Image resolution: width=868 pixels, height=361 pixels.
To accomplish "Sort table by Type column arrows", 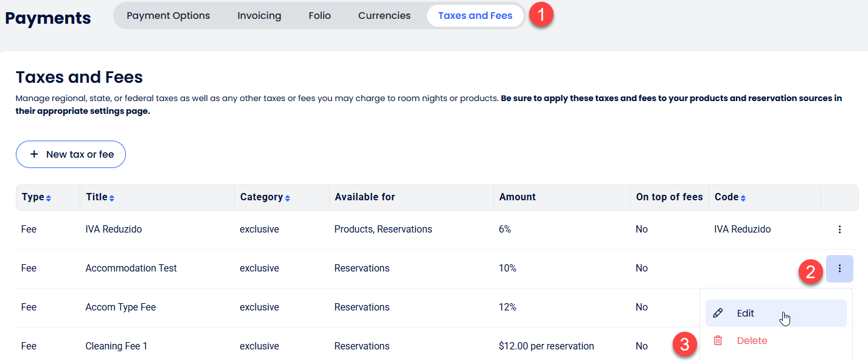I will 49,198.
